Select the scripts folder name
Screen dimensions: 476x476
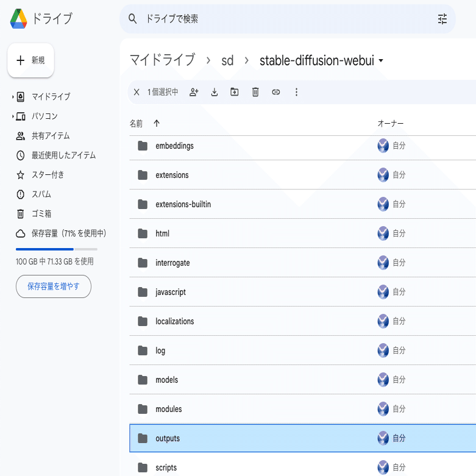[166, 468]
